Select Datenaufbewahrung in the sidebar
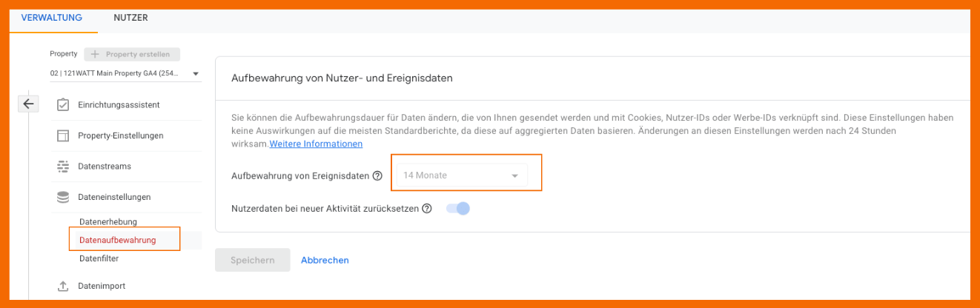Image resolution: width=980 pixels, height=308 pixels. pos(117,240)
